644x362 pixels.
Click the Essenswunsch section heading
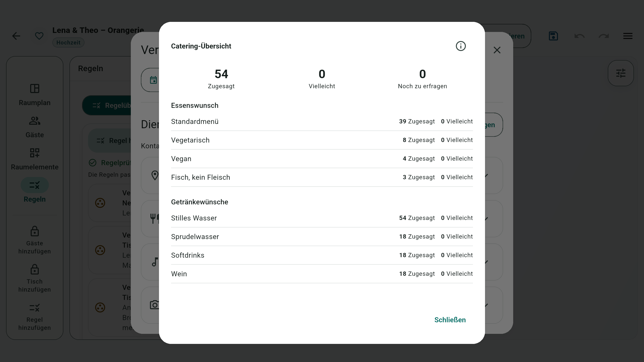[195, 105]
